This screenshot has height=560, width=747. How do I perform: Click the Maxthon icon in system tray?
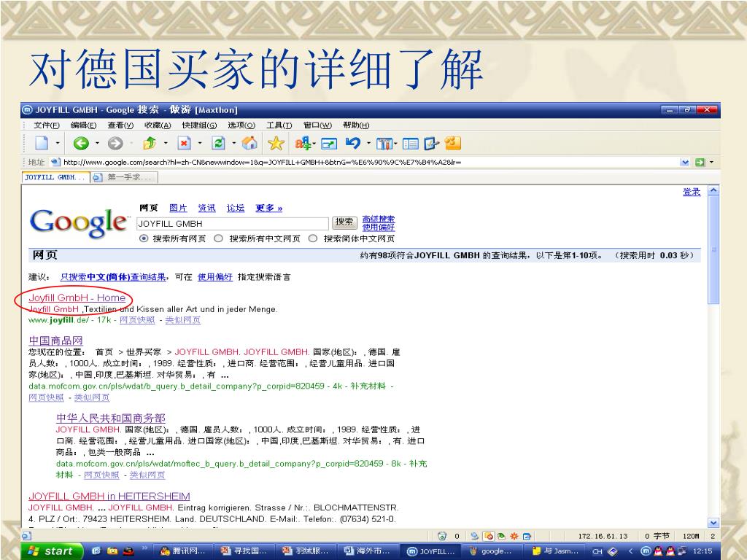[x=646, y=551]
